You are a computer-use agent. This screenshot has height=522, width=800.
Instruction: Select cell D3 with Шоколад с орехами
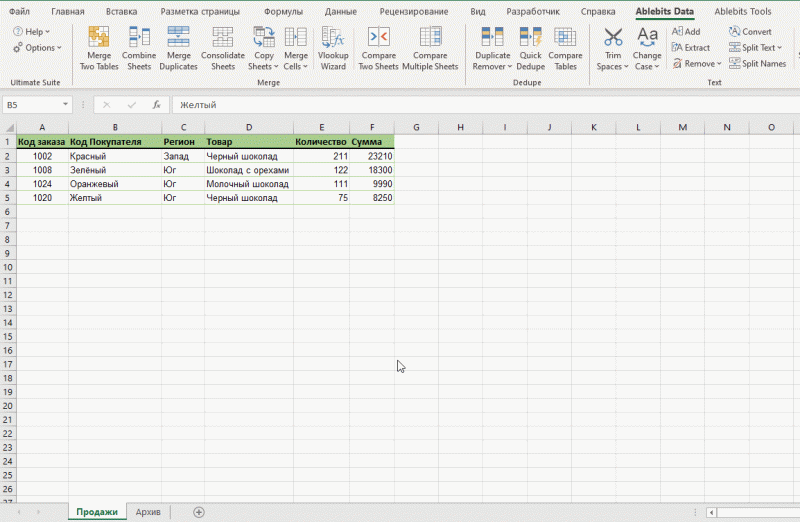coord(248,171)
